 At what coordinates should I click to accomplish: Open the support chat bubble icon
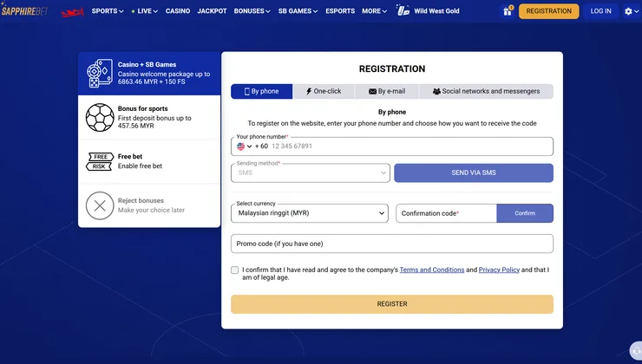[x=636, y=351]
